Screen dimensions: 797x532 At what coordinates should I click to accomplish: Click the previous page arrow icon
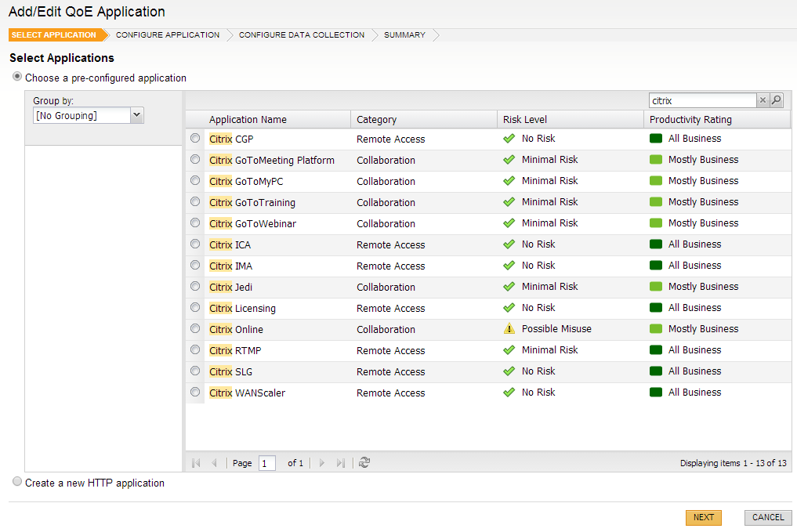coord(215,463)
